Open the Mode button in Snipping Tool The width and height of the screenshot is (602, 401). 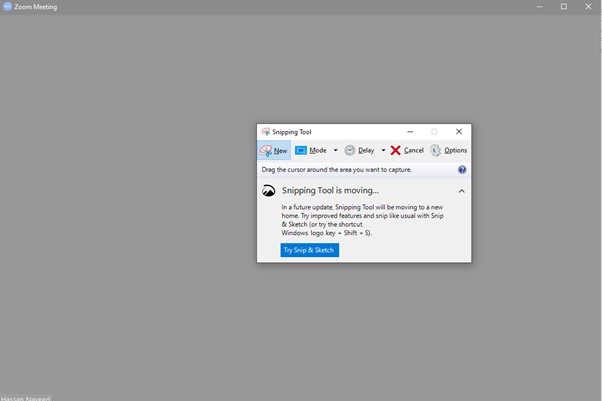point(311,150)
